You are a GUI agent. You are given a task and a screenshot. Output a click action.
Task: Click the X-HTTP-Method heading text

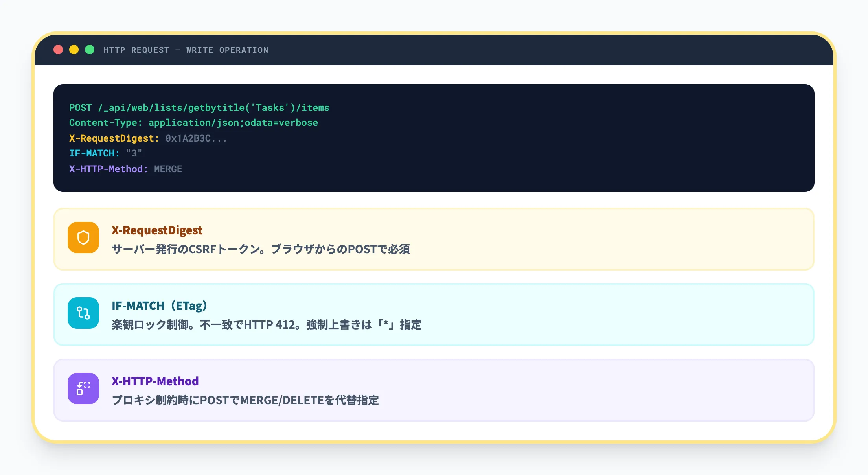pyautogui.click(x=155, y=381)
